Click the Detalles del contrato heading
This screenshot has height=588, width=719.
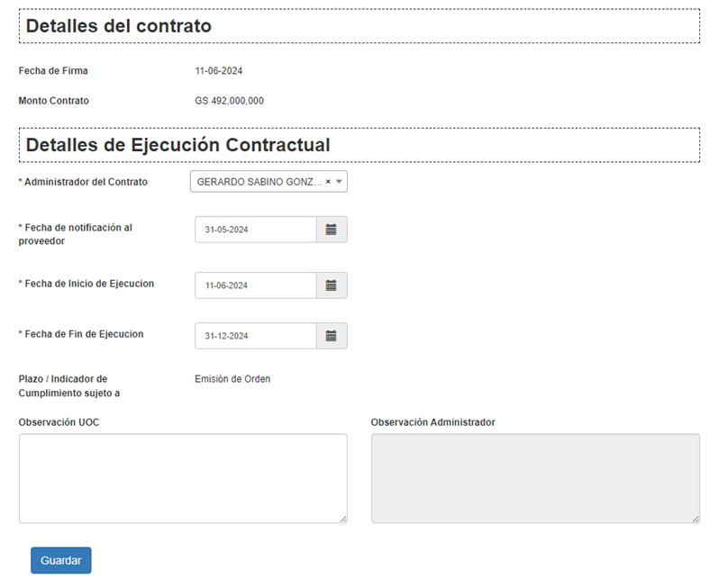pyautogui.click(x=118, y=26)
